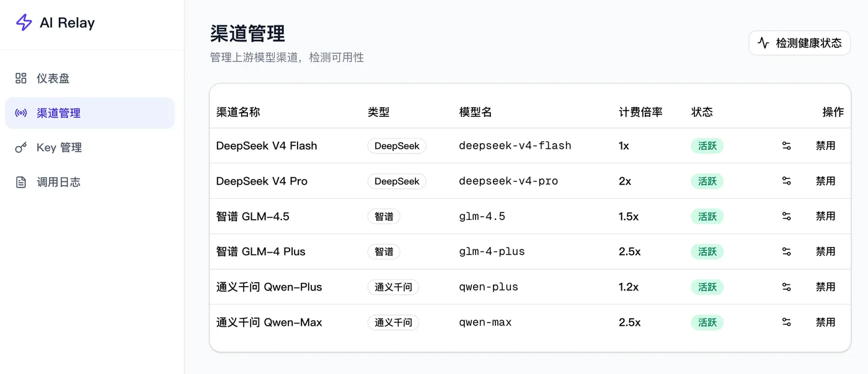Viewport: 868px width, 374px height.
Task: Click the DeepSeek V4 Pro channel name
Action: pyautogui.click(x=262, y=181)
